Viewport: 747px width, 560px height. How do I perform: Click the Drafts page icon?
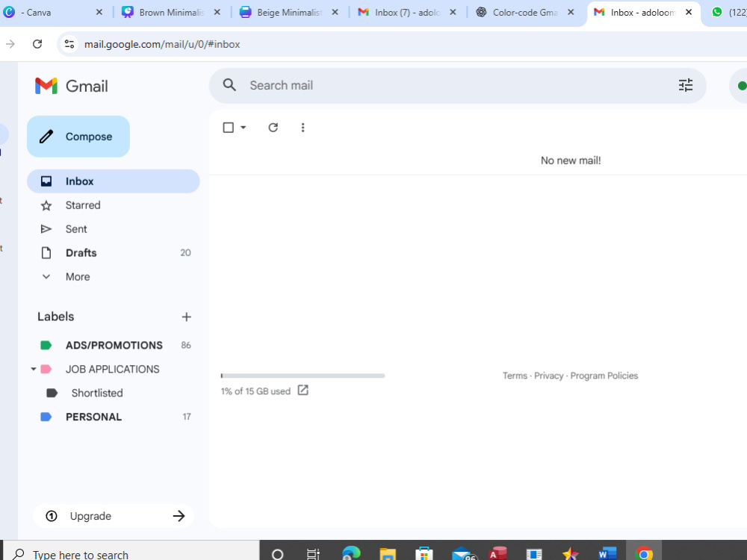[46, 253]
